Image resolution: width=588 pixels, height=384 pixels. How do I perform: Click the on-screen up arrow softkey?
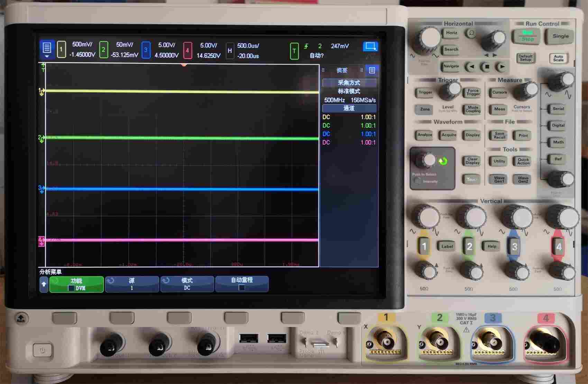click(x=44, y=284)
